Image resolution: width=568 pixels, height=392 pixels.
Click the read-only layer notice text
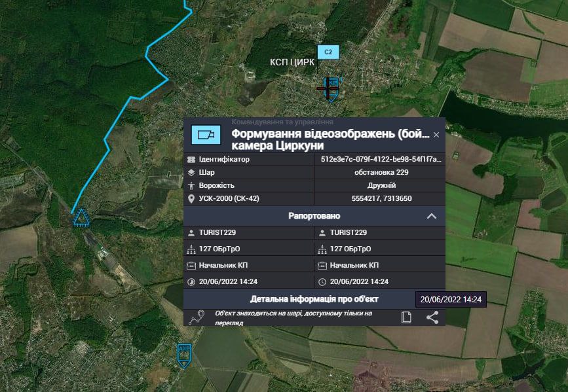(x=293, y=318)
